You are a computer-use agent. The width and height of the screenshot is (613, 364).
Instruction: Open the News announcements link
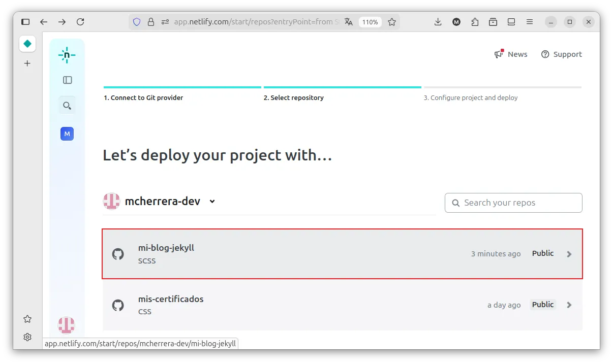[x=511, y=54]
